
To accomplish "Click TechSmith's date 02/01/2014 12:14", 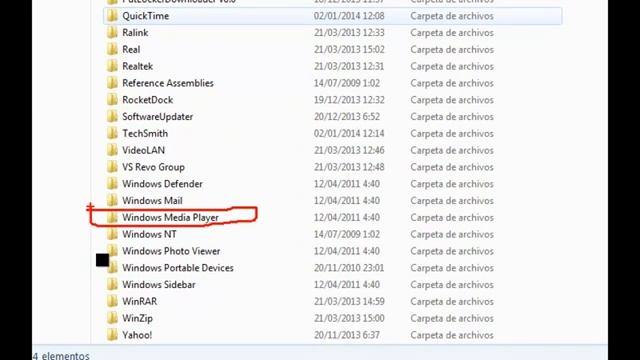I will 349,133.
